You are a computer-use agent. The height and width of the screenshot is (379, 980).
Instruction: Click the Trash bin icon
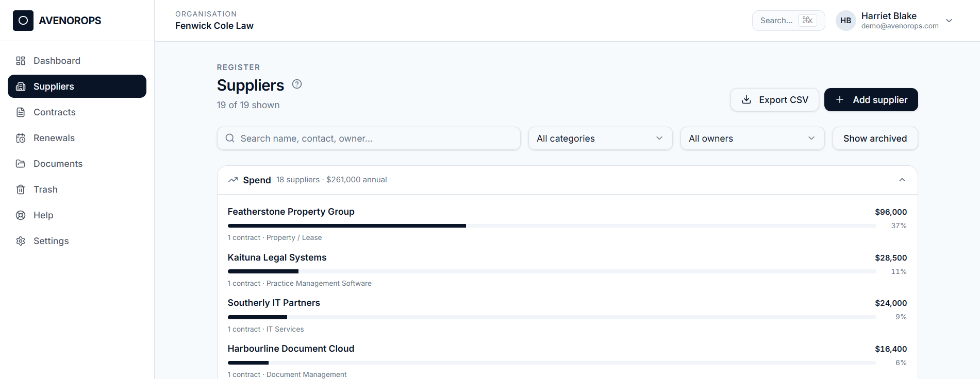pyautogui.click(x=21, y=189)
